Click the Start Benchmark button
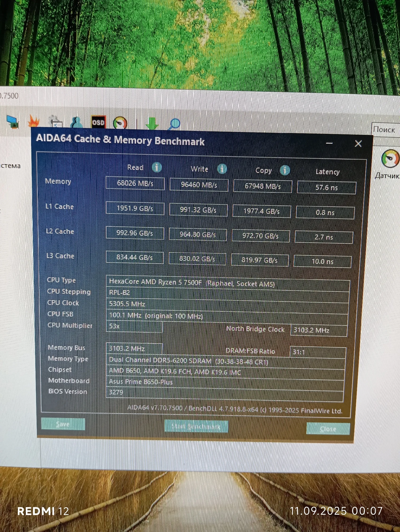The height and width of the screenshot is (532, 400). point(196,426)
